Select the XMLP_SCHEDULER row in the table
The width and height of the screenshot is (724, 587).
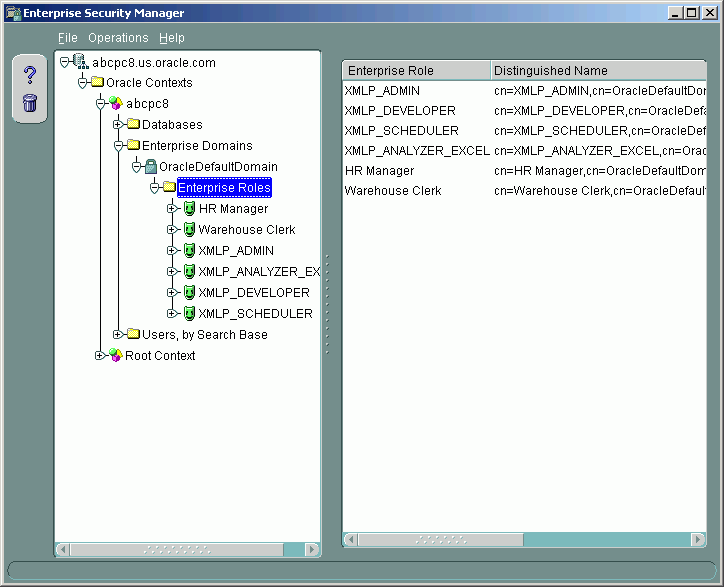click(525, 131)
